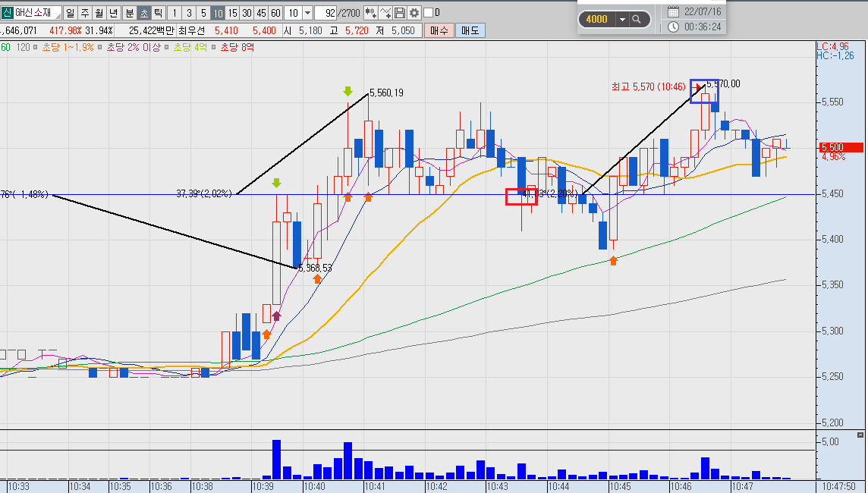
Task: Toggle the D checkbox in the toolbar
Action: point(427,13)
